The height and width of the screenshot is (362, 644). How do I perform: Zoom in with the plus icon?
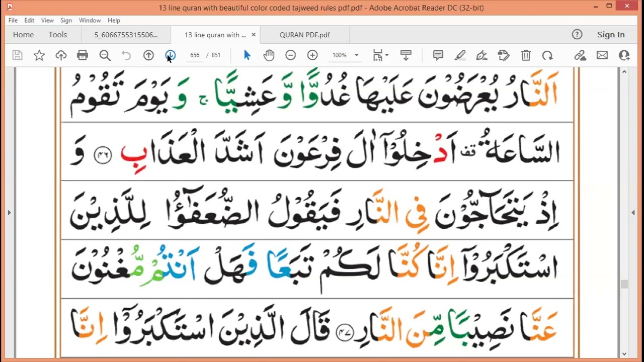tap(312, 55)
